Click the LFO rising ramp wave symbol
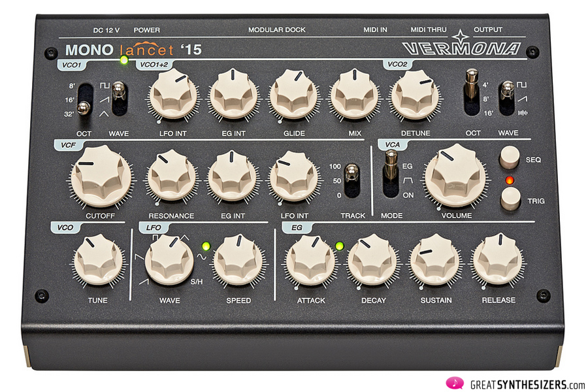The image size is (588, 392). pos(144,282)
